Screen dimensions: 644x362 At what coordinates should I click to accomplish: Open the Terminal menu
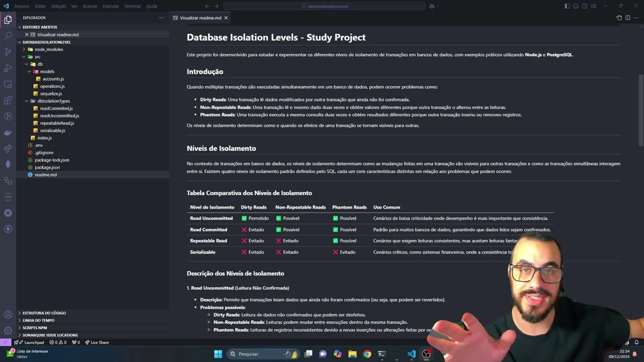[132, 6]
